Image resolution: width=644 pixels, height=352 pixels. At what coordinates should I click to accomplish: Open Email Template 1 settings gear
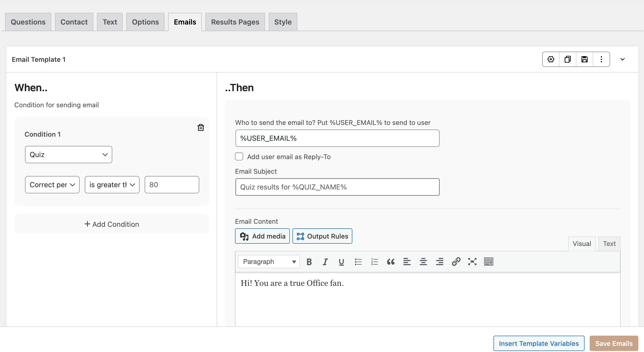click(x=551, y=59)
